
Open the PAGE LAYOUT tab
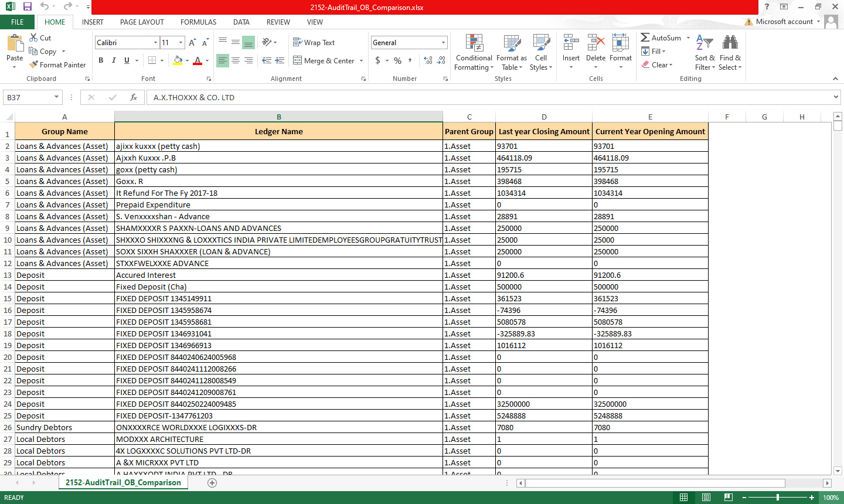[x=142, y=22]
